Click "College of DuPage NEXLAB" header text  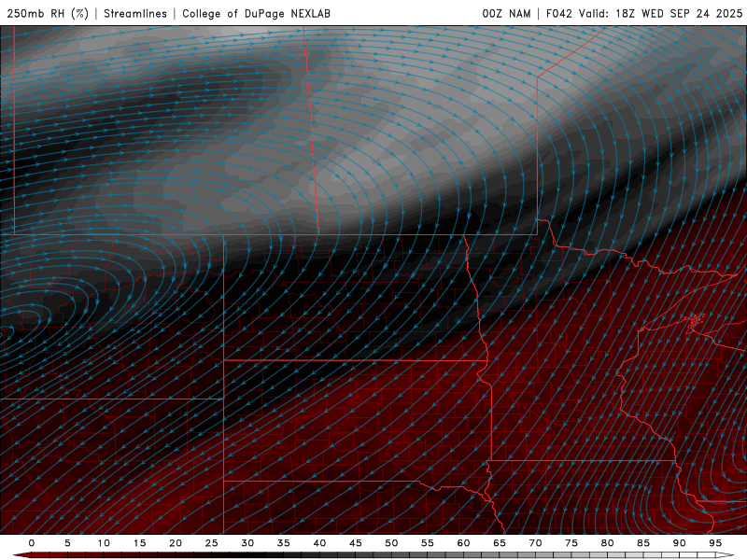point(256,13)
